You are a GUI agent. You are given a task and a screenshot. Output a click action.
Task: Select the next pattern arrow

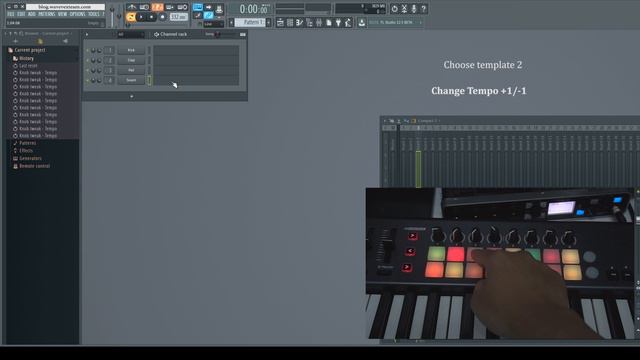[x=269, y=22]
